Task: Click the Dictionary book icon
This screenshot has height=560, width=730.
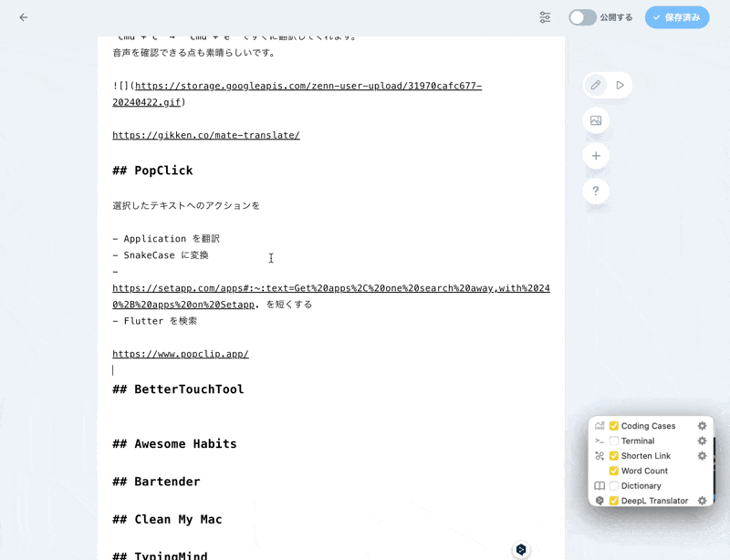Action: point(600,485)
